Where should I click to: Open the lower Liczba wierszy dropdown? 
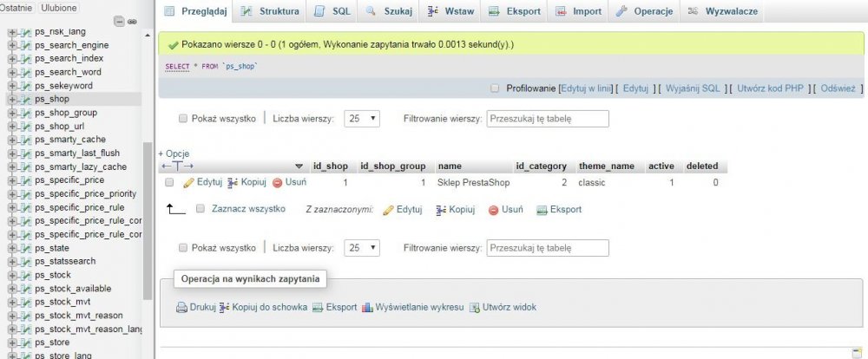click(362, 248)
